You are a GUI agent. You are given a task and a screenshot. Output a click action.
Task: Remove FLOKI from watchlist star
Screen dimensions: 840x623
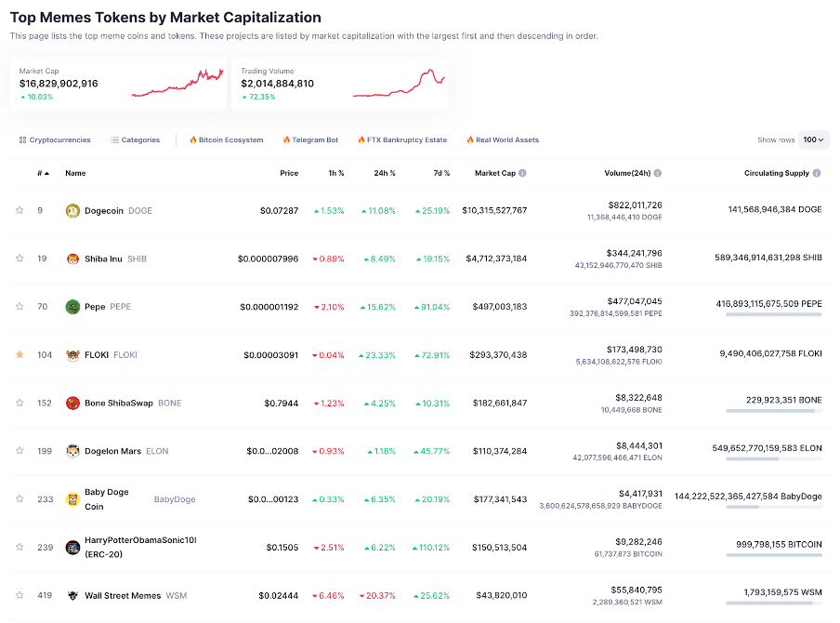[x=20, y=354]
